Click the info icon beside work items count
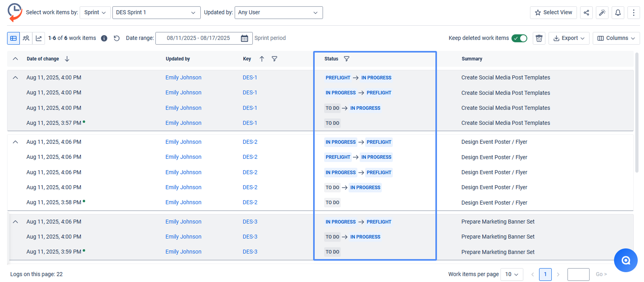 104,38
